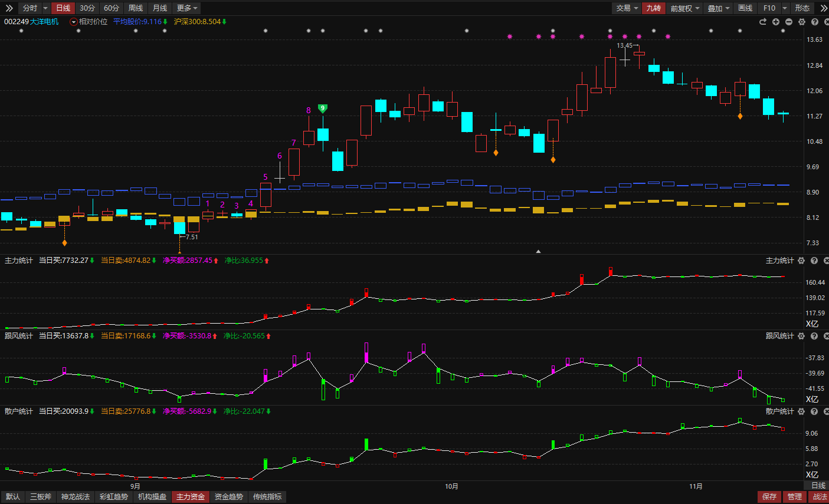829x504 pixels.
Task: Open the dropdown arrow next to F10
Action: pyautogui.click(x=785, y=8)
